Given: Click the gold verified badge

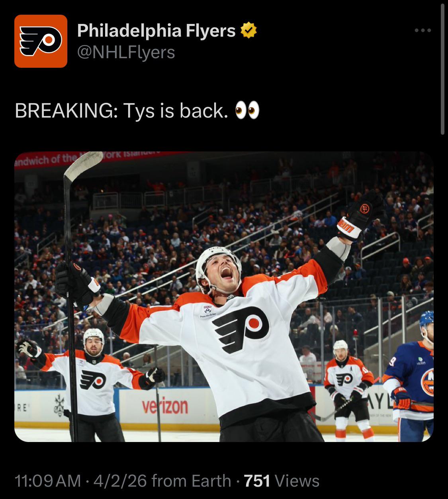Looking at the screenshot, I should tap(248, 31).
